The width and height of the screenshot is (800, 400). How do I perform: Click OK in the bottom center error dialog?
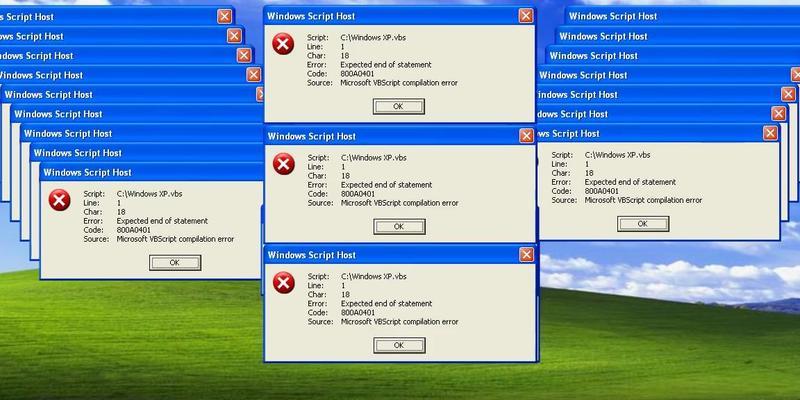399,345
